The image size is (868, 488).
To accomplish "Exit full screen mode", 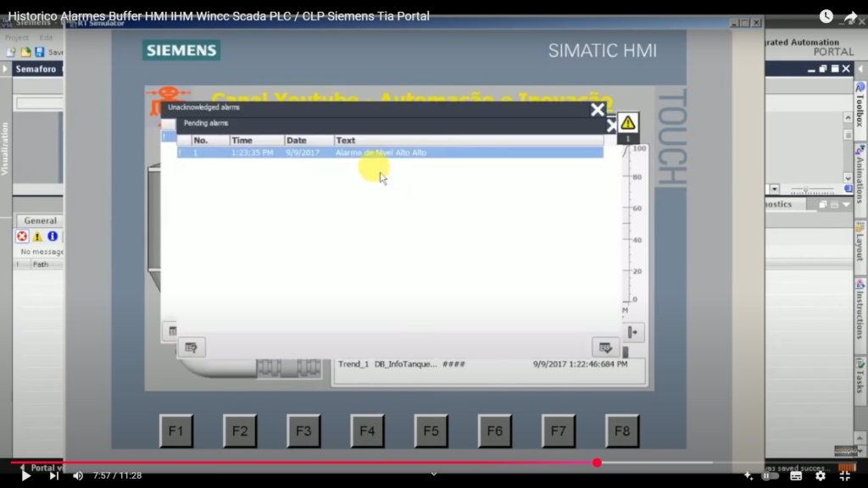I will coord(845,476).
